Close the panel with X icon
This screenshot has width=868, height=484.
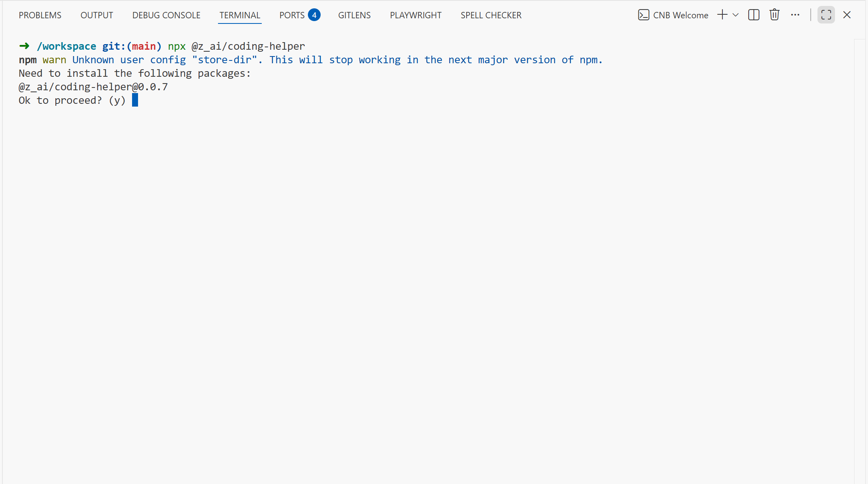(x=847, y=15)
